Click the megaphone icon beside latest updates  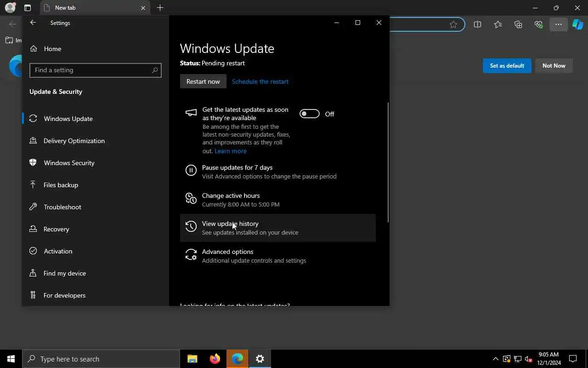pyautogui.click(x=191, y=113)
